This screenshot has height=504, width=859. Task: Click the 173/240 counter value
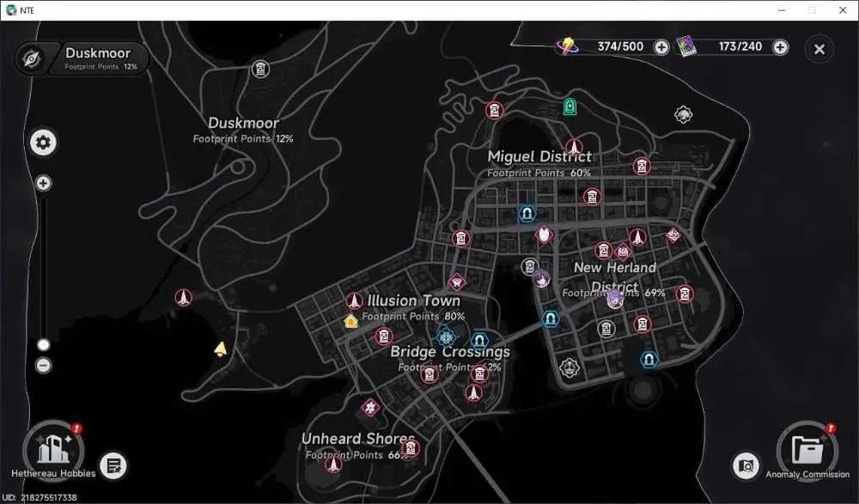click(x=740, y=46)
